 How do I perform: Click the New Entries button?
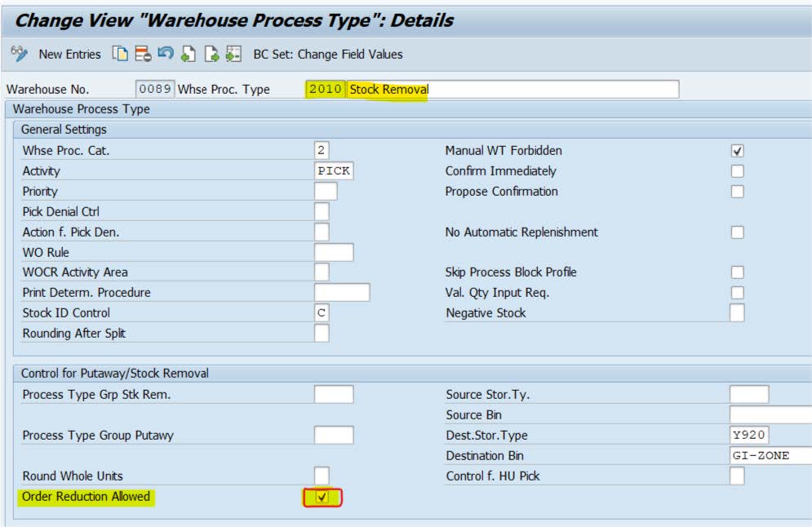[69, 54]
